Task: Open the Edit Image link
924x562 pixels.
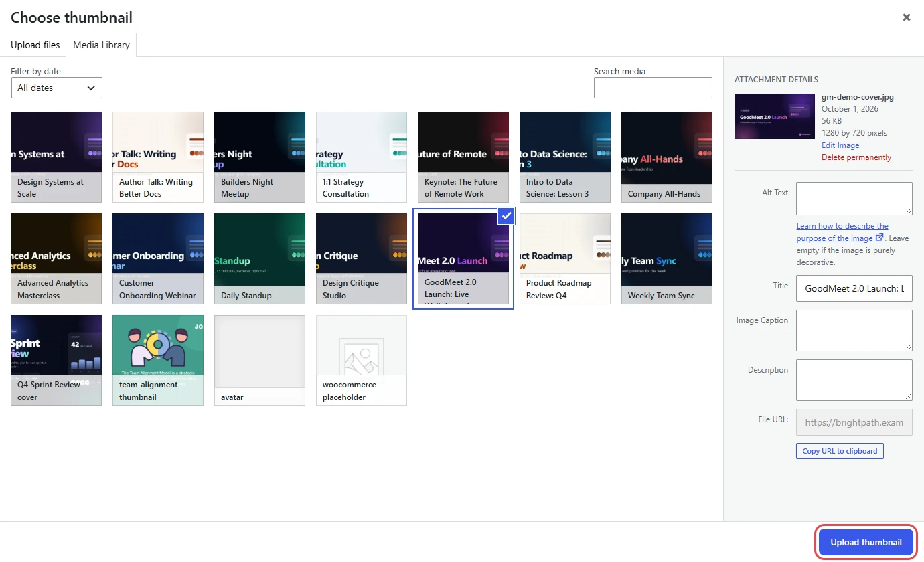Action: click(840, 145)
